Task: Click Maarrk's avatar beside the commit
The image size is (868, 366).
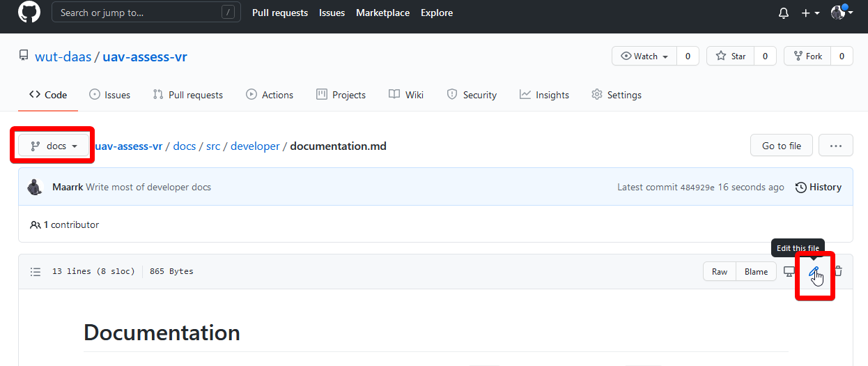Action: (36, 187)
